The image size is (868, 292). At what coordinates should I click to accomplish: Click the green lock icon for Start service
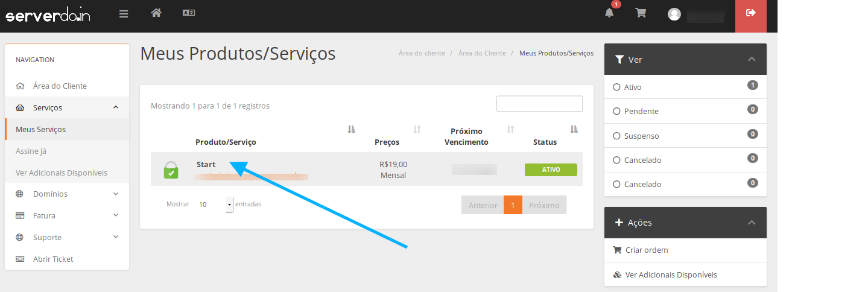171,170
